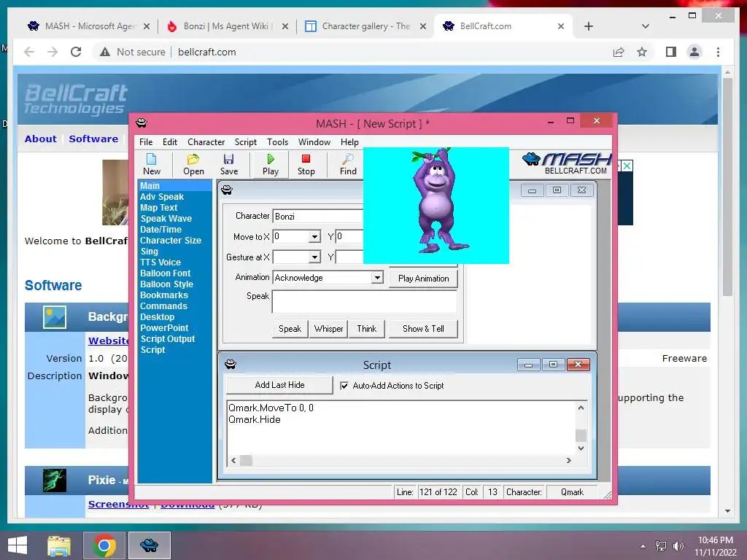Click the Speak button

290,329
